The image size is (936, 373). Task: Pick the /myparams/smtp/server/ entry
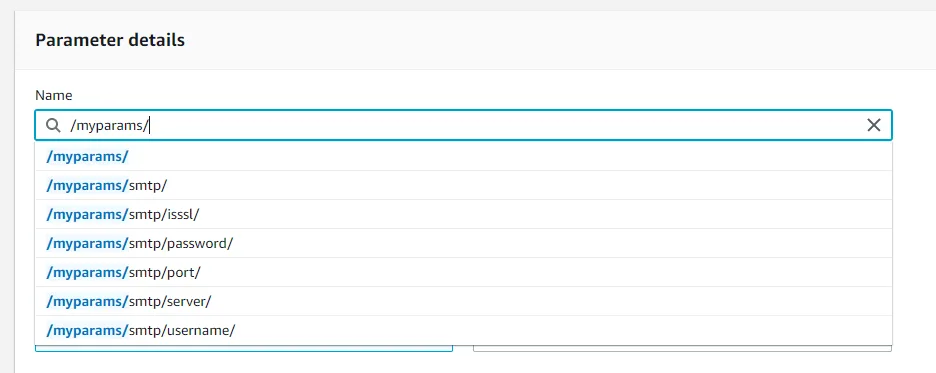point(463,301)
